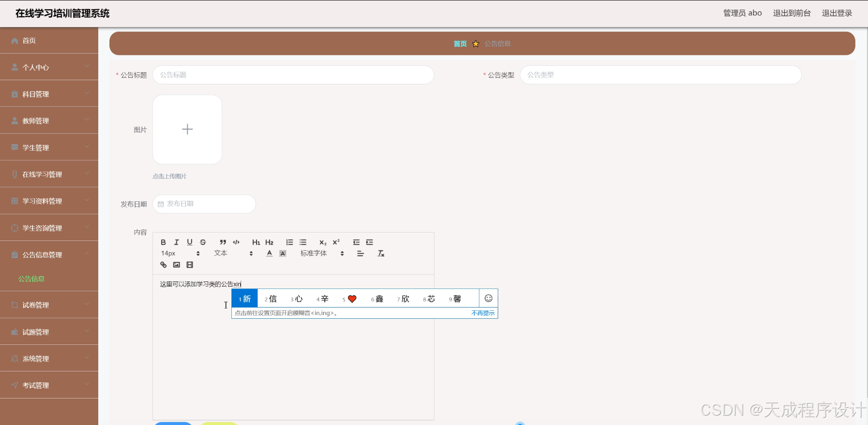Click 点击上传图片 to upload a picture
The height and width of the screenshot is (425, 868).
(169, 176)
